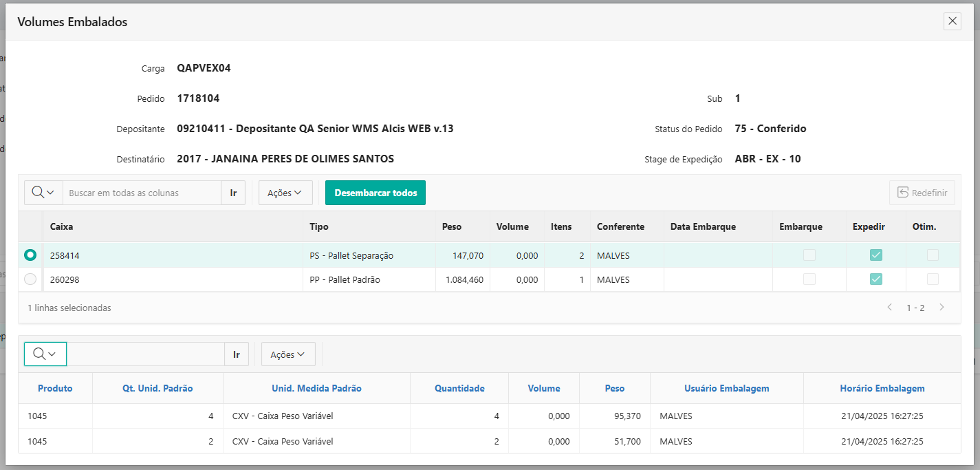Click the Redefinir reset button
The image size is (980, 470).
(x=922, y=193)
